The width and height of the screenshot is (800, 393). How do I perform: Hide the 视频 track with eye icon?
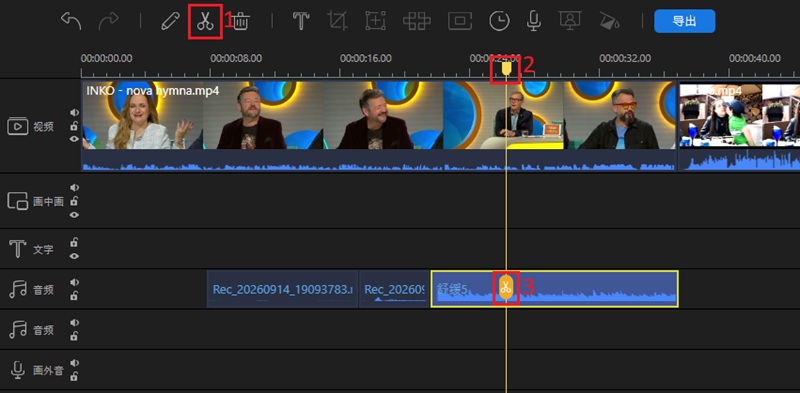74,139
